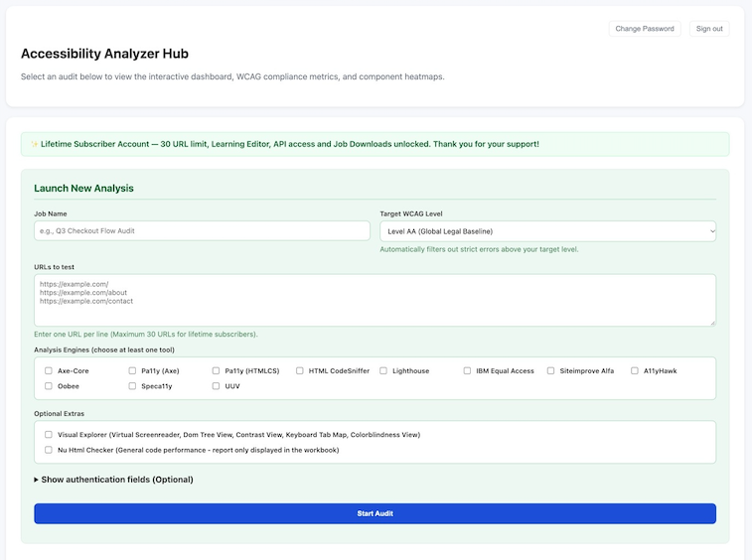The width and height of the screenshot is (752, 560).
Task: Sign out of the account
Action: click(709, 29)
